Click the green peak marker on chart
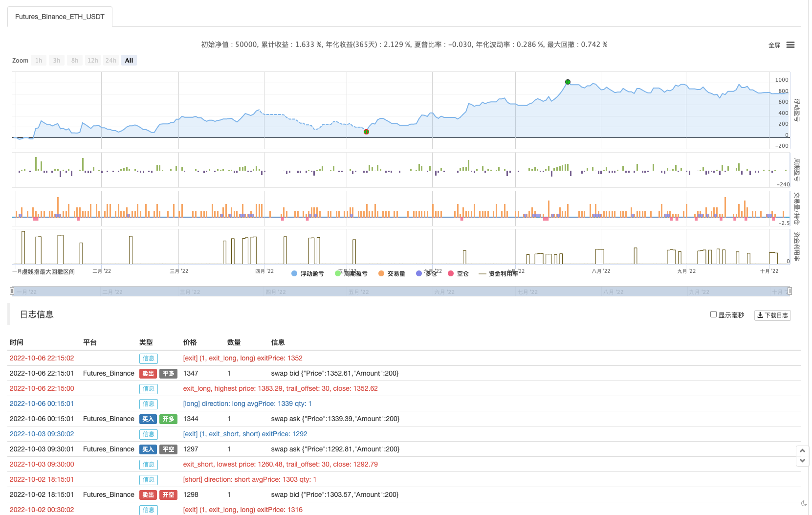 click(x=568, y=82)
